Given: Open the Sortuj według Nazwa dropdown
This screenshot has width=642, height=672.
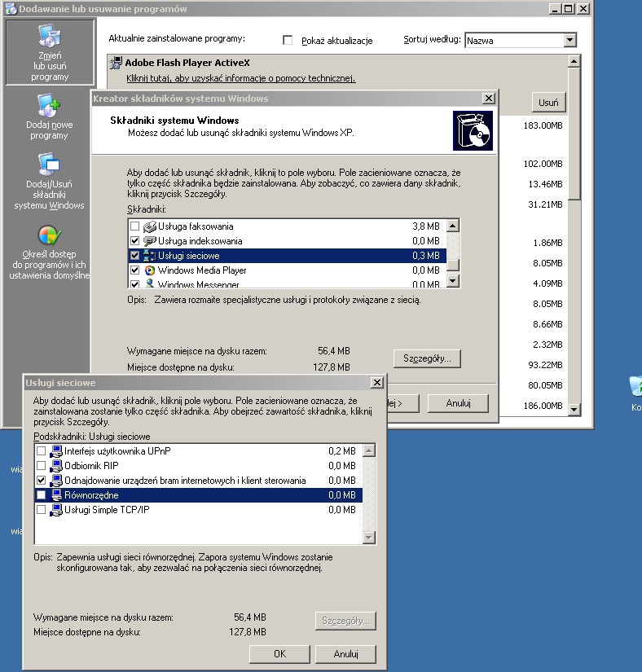Looking at the screenshot, I should pos(569,40).
